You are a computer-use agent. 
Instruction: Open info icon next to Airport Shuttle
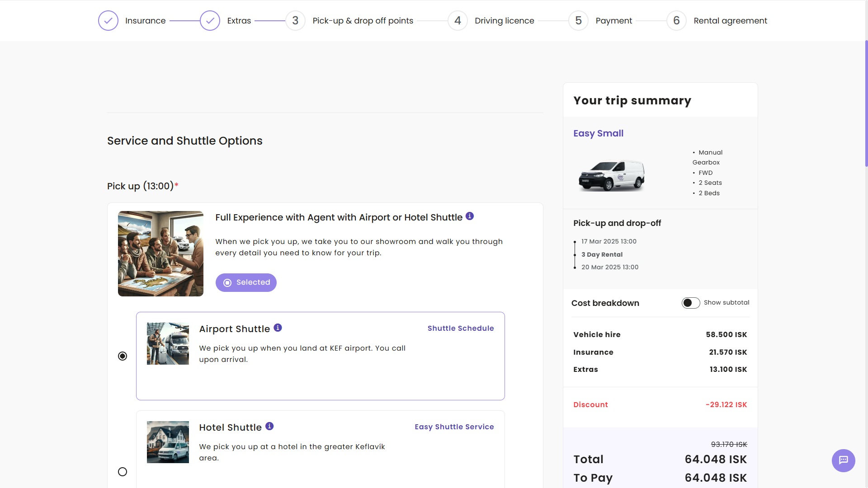tap(278, 328)
